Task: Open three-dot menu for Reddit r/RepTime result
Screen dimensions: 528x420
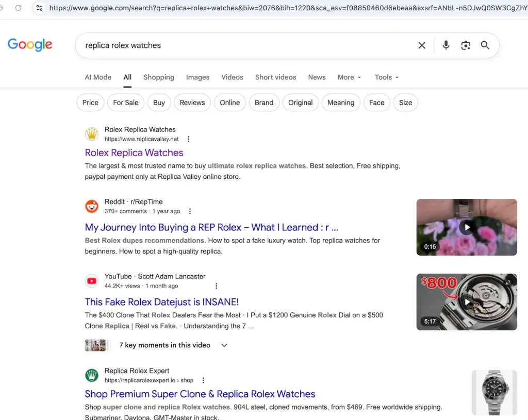Action: [x=190, y=211]
